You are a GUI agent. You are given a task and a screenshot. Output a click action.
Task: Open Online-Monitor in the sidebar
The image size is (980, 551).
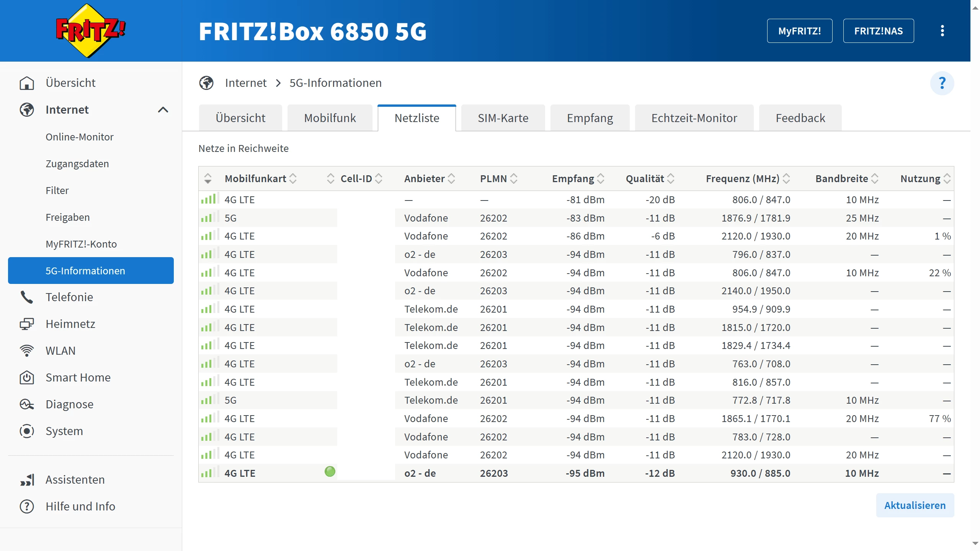80,137
